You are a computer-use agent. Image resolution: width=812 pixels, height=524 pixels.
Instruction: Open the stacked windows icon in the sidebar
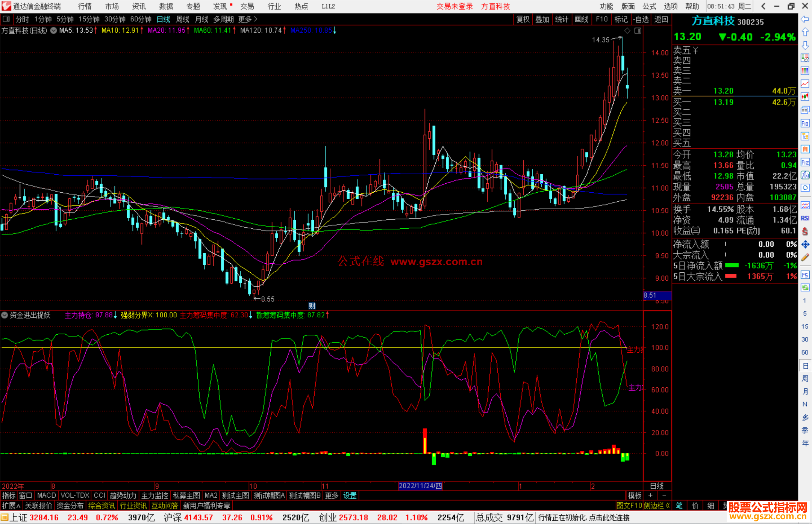coord(805,110)
